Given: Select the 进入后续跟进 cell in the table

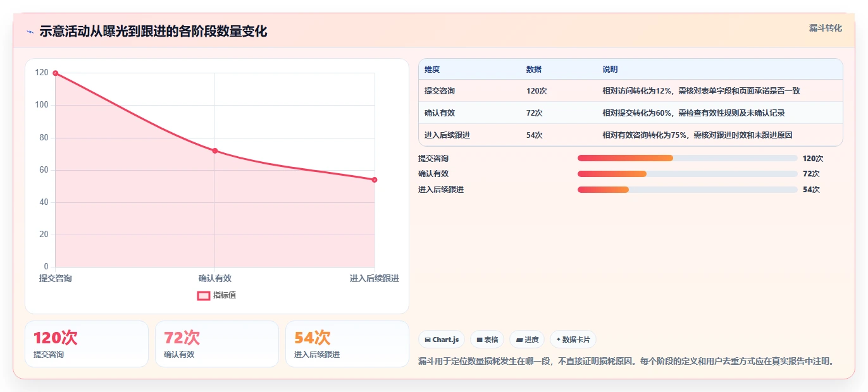Looking at the screenshot, I should pos(447,135).
